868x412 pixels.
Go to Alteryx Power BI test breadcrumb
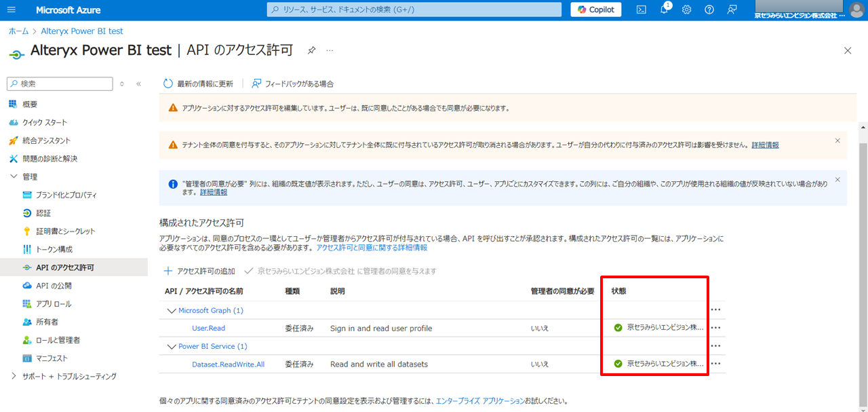[x=82, y=31]
